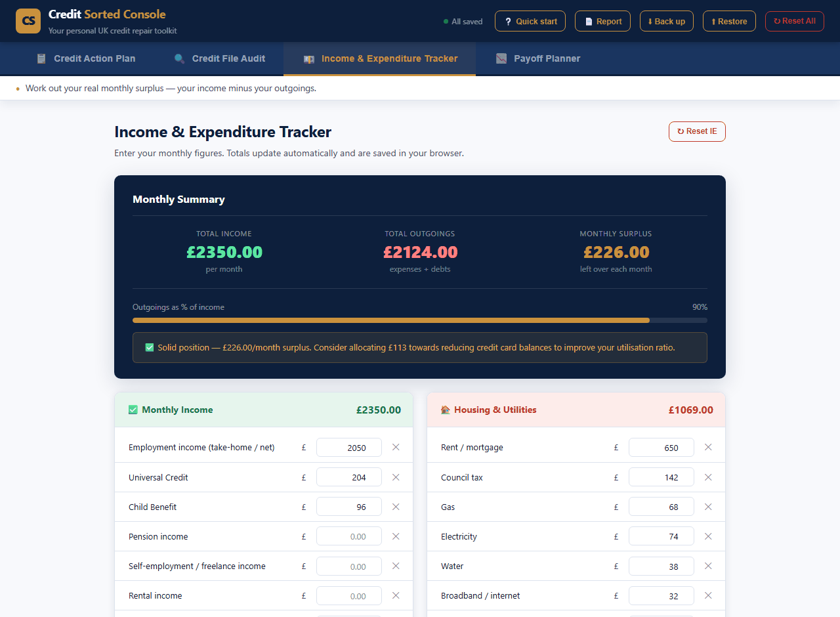The image size is (840, 617).
Task: Open the Quick start guide
Action: [x=530, y=21]
